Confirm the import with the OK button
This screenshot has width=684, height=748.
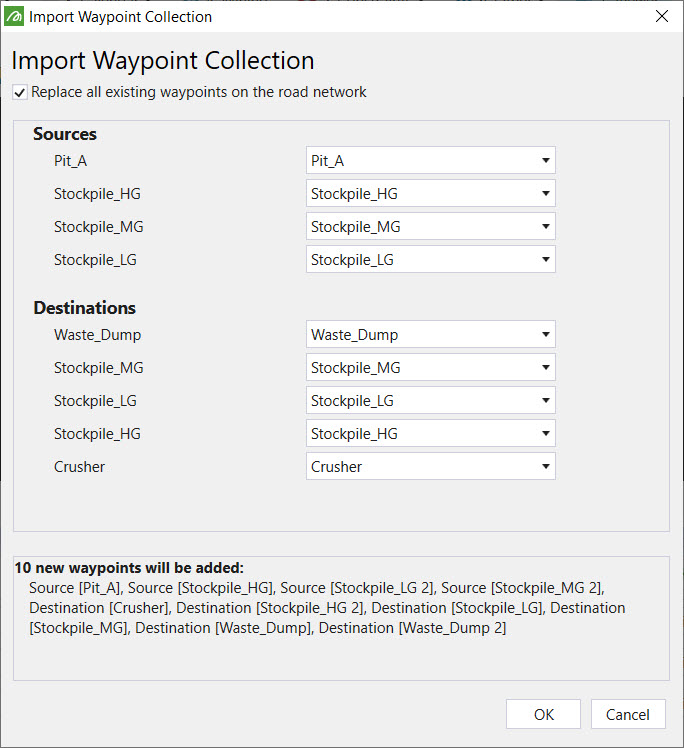point(543,714)
